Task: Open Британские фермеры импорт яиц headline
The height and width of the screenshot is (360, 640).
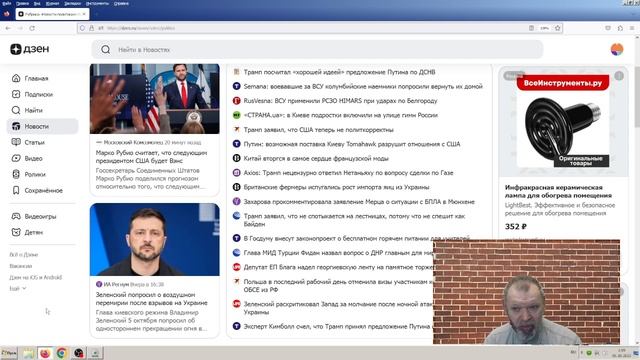Action: click(337, 187)
